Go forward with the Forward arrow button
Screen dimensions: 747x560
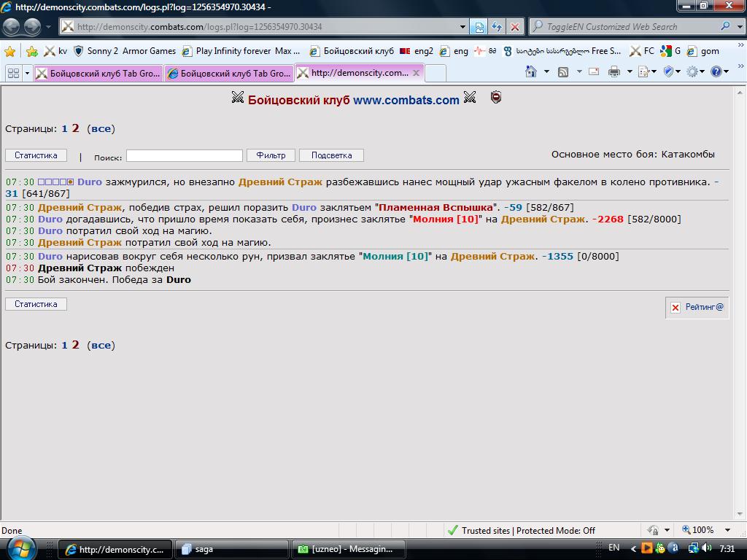tap(32, 27)
